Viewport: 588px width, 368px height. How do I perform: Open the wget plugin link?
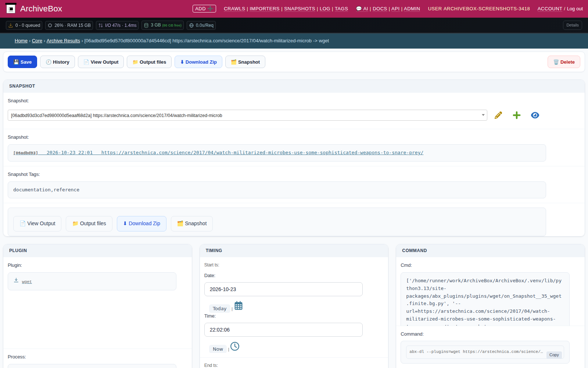coord(27,282)
